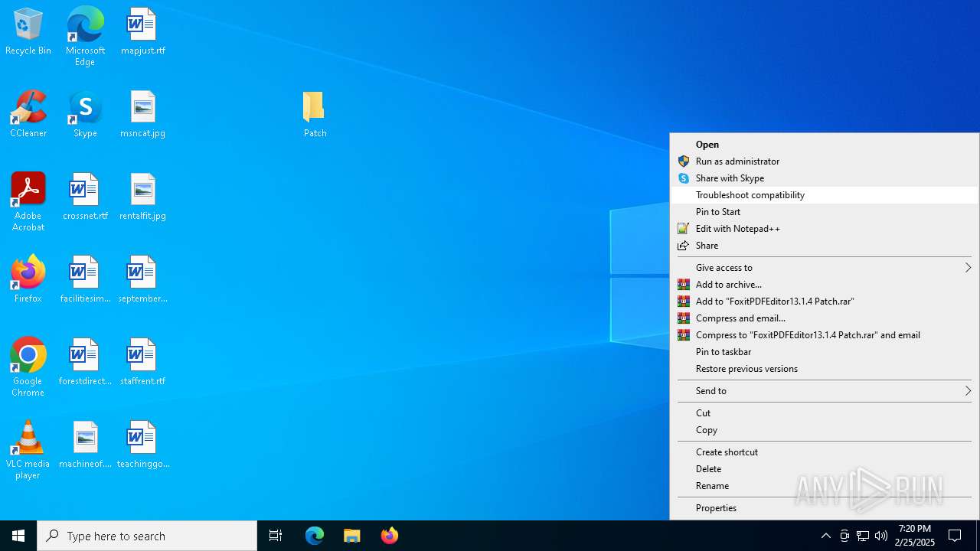Choose Delete in the context menu
The width and height of the screenshot is (980, 551).
pos(825,469)
